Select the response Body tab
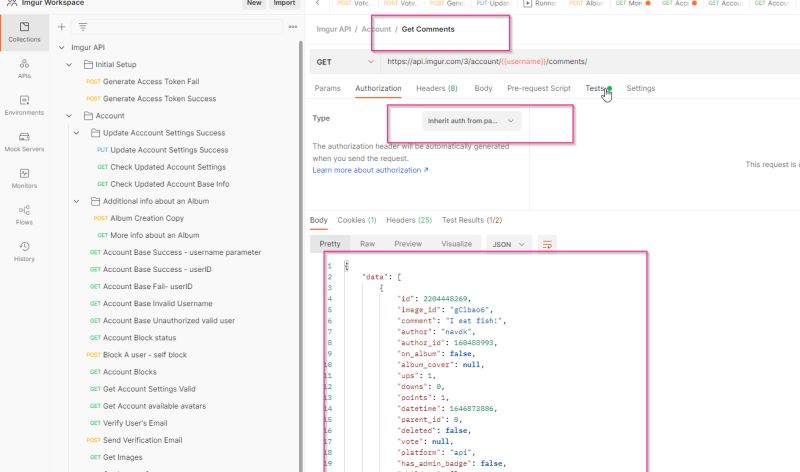 click(318, 220)
